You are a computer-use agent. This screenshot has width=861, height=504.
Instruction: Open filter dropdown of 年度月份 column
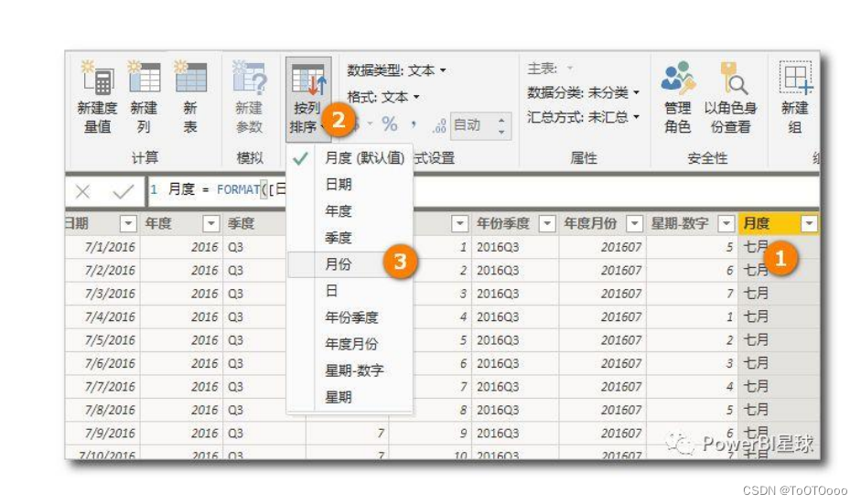634,223
